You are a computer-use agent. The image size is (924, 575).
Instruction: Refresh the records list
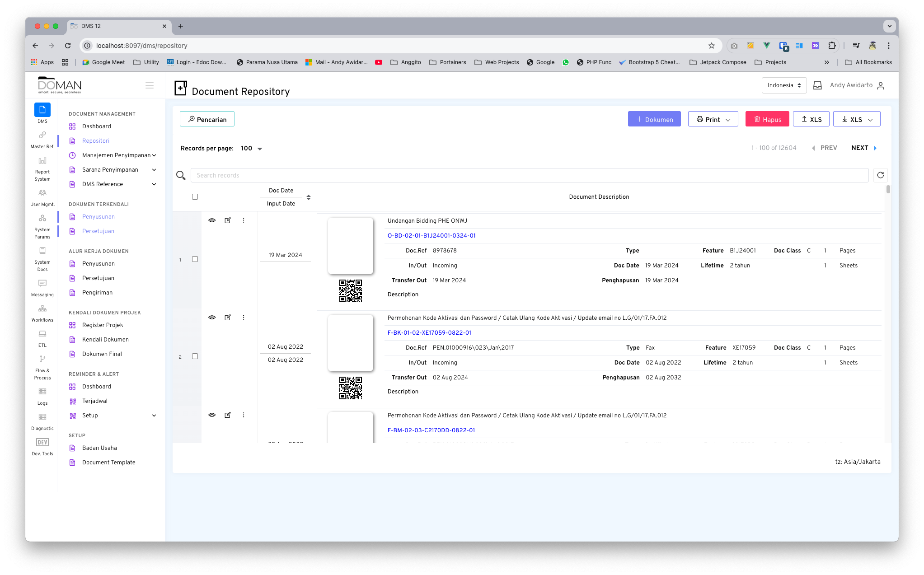click(x=880, y=175)
